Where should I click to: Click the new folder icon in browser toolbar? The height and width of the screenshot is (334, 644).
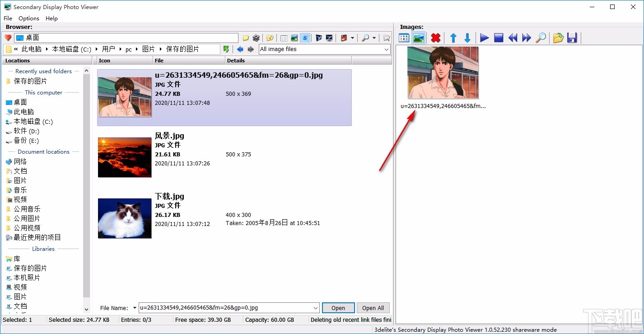tap(246, 38)
